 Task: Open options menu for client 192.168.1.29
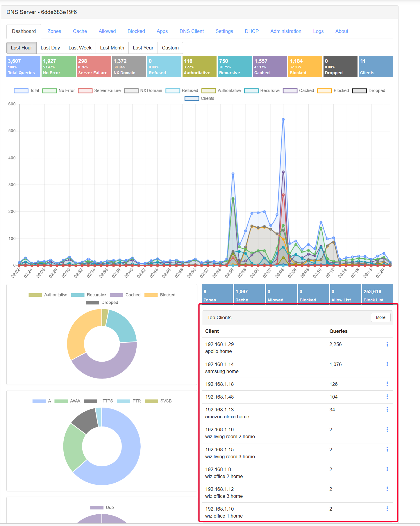click(387, 344)
